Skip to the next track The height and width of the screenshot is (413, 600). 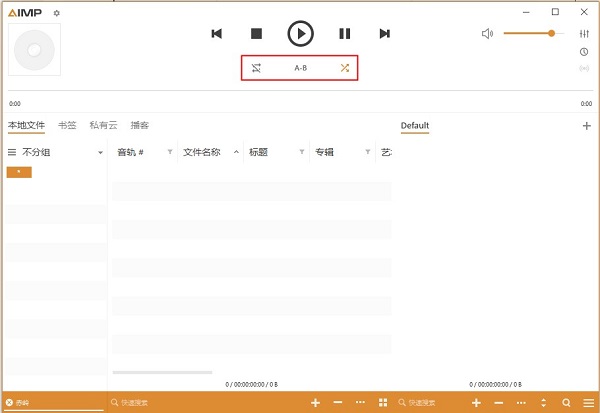click(385, 34)
